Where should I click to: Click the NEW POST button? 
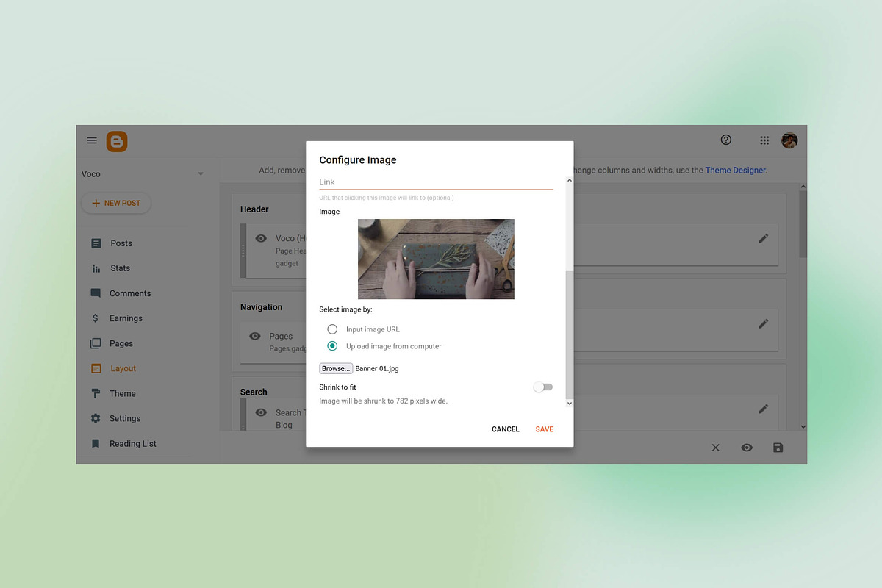tap(116, 203)
